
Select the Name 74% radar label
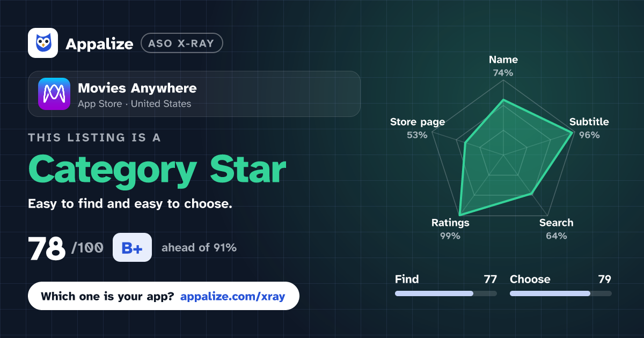503,66
